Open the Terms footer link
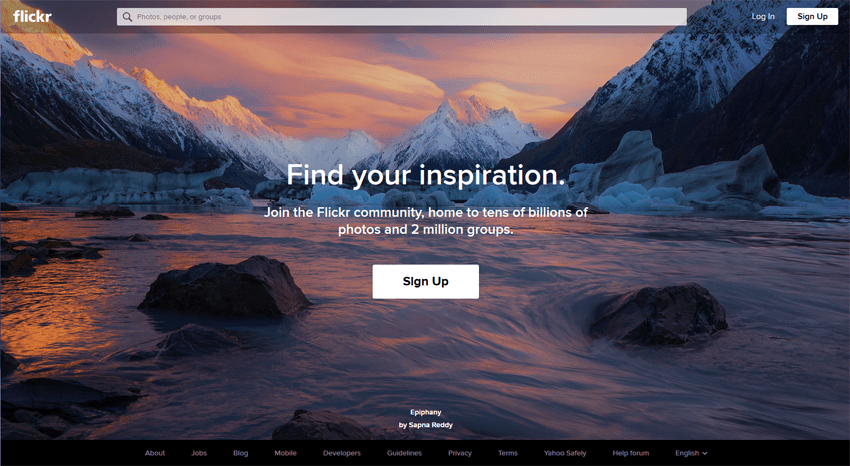Viewport: 850px width, 466px height. [x=508, y=453]
